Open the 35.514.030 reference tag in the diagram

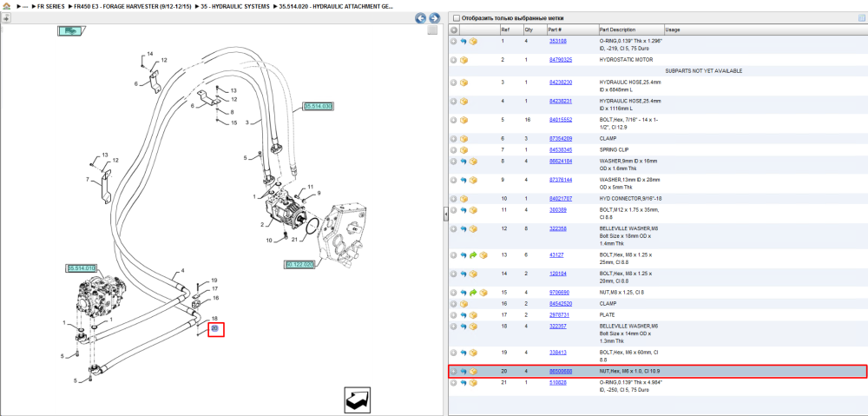(318, 106)
